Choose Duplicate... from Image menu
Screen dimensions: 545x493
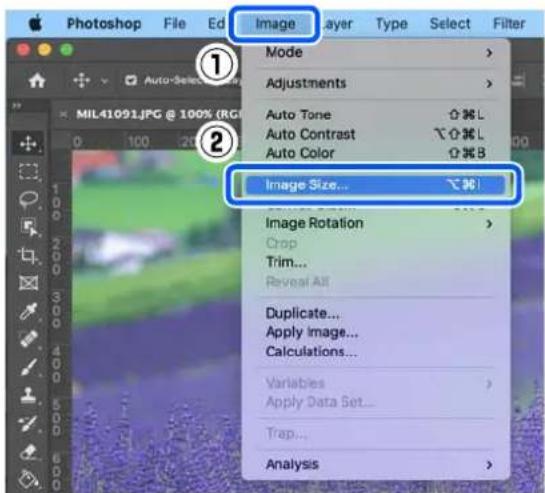(376, 313)
